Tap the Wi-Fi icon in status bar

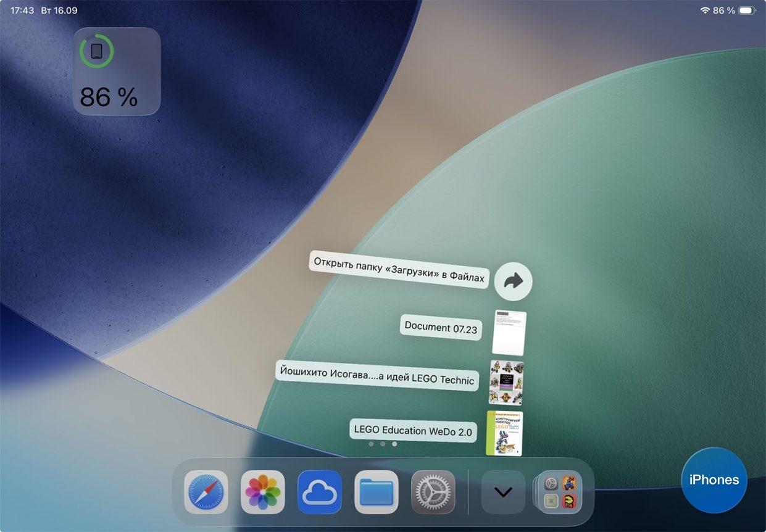(x=705, y=10)
